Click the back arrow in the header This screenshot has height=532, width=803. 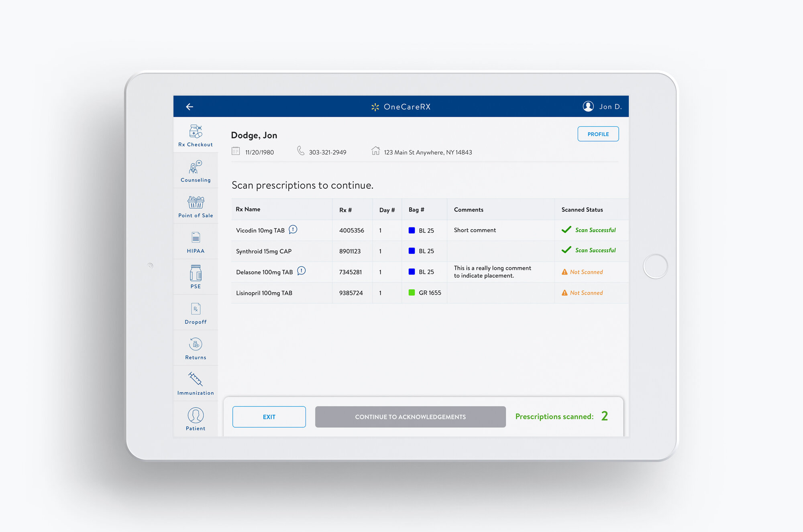coord(190,107)
